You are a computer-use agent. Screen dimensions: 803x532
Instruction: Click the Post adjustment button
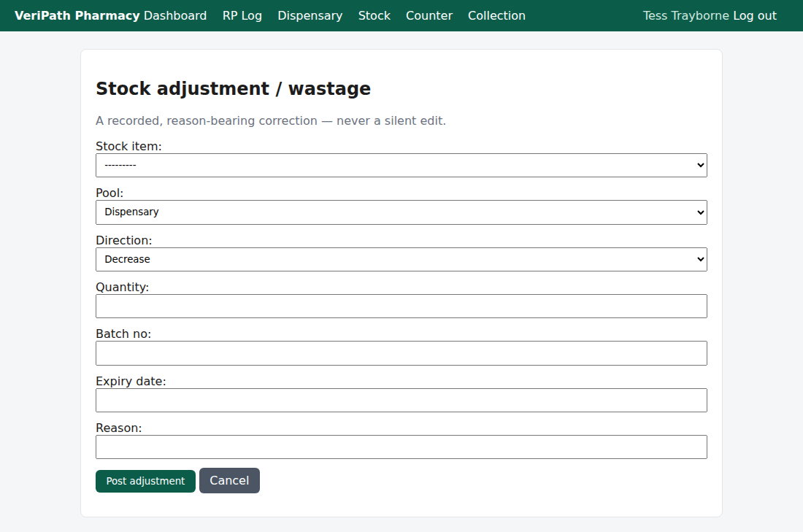(145, 482)
